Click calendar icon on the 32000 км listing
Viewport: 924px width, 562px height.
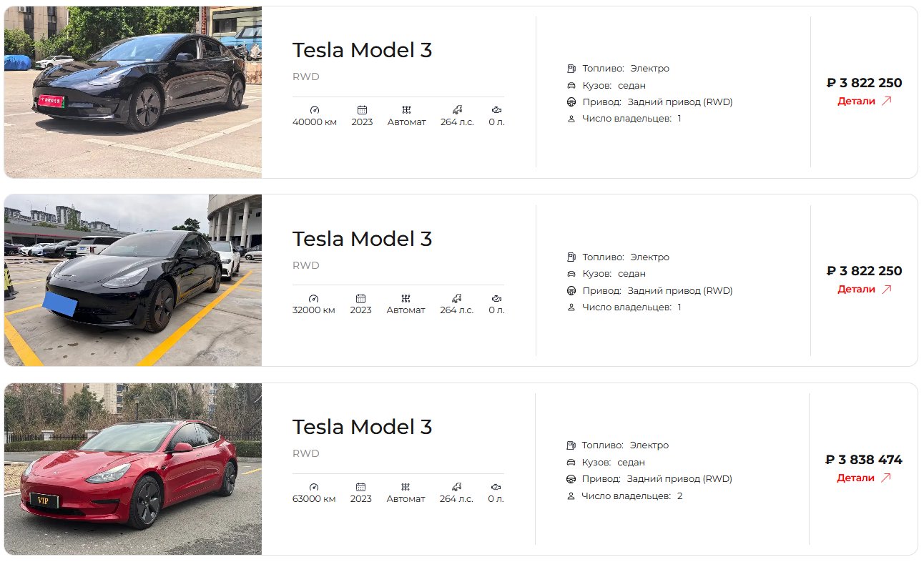pyautogui.click(x=361, y=298)
